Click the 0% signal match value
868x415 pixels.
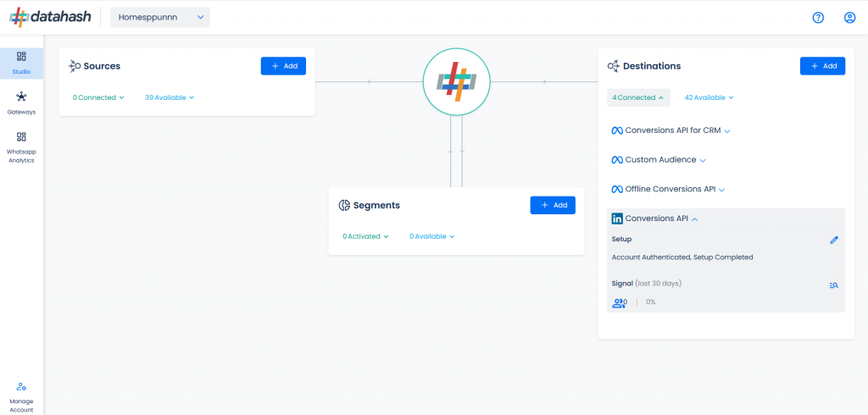pyautogui.click(x=650, y=302)
